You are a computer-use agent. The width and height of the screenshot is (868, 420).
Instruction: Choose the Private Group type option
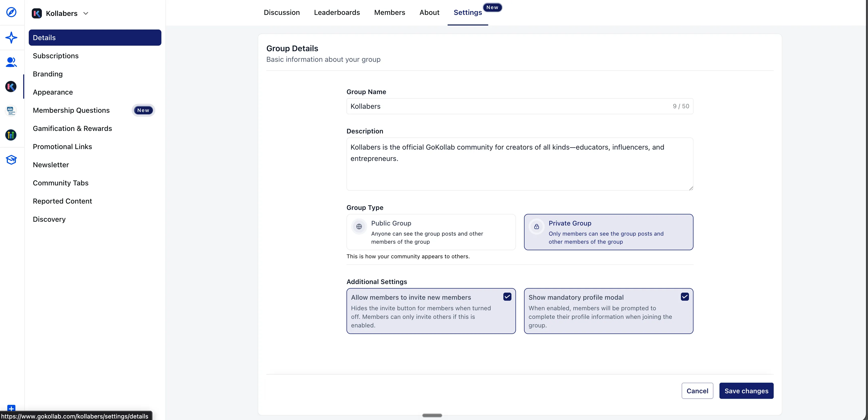pos(609,232)
